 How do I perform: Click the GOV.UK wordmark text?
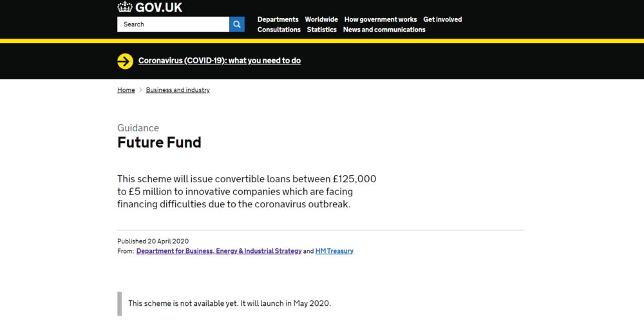(158, 7)
